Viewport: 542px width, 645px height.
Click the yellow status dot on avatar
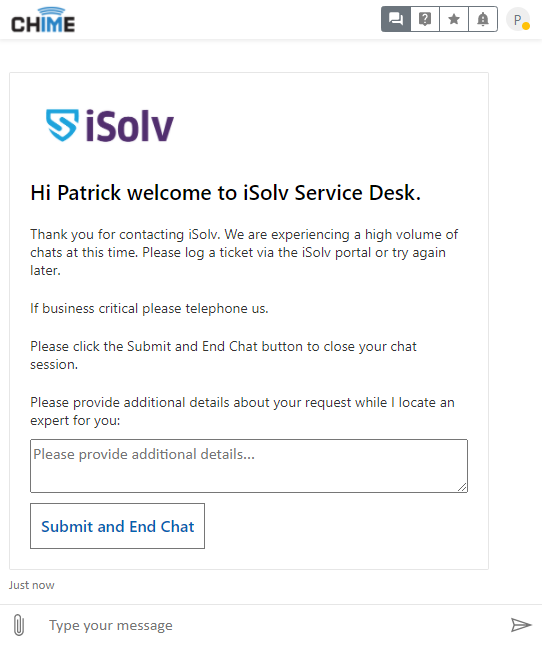coord(526,26)
